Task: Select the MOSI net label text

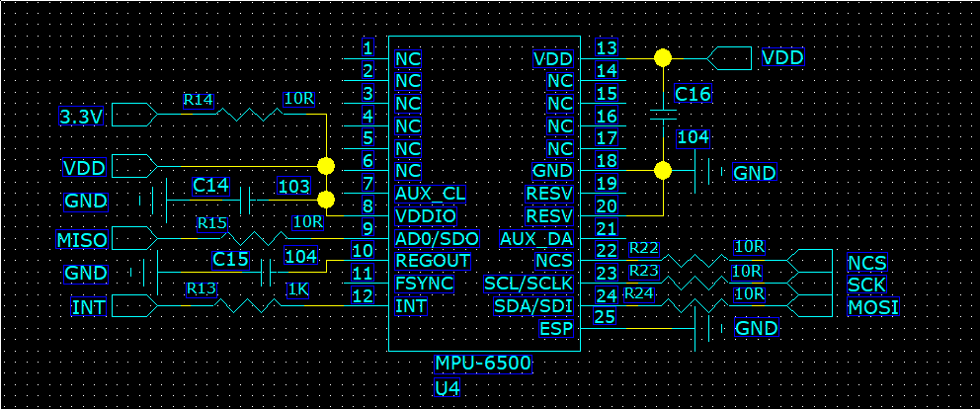Action: coord(873,307)
